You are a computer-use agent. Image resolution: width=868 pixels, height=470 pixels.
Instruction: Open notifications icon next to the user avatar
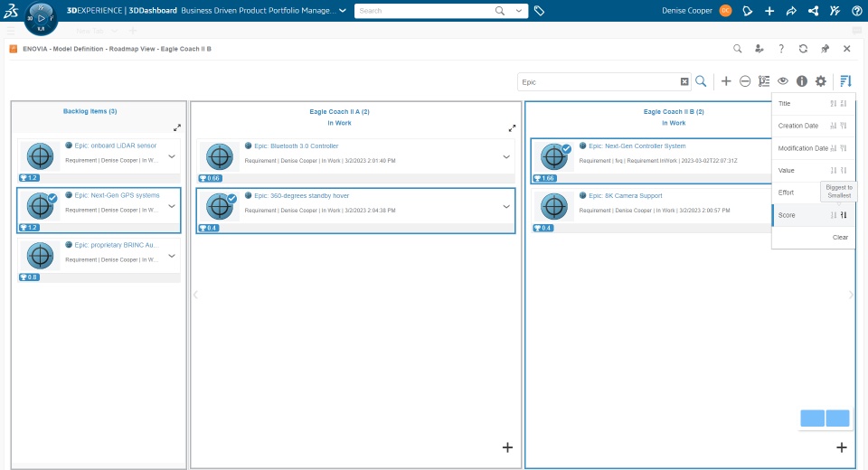(748, 11)
